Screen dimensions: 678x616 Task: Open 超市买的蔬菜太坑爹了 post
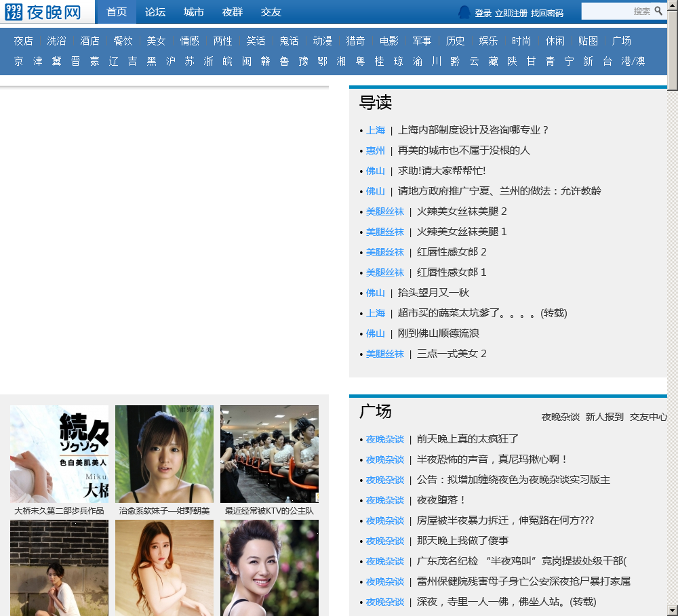482,313
